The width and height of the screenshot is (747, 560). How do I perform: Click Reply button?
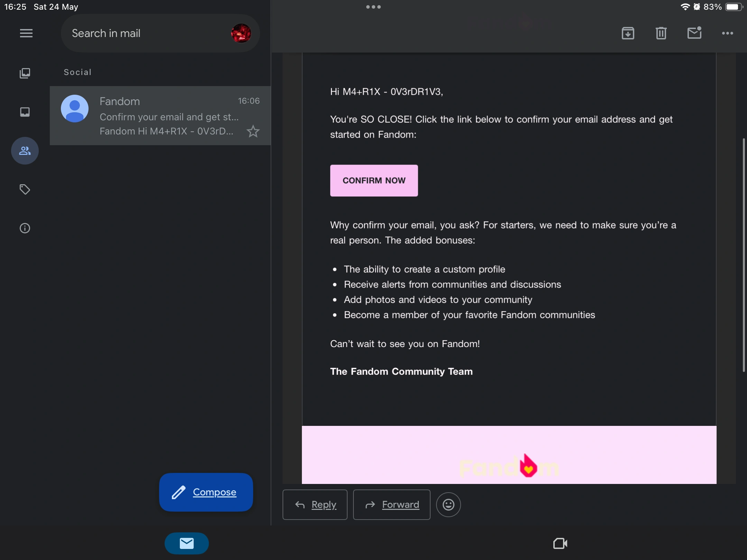(315, 505)
